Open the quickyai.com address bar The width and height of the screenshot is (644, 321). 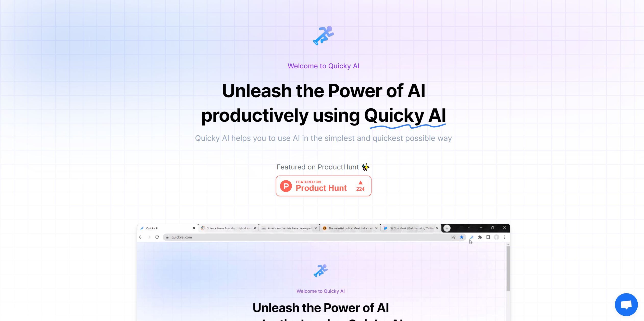[x=181, y=237]
